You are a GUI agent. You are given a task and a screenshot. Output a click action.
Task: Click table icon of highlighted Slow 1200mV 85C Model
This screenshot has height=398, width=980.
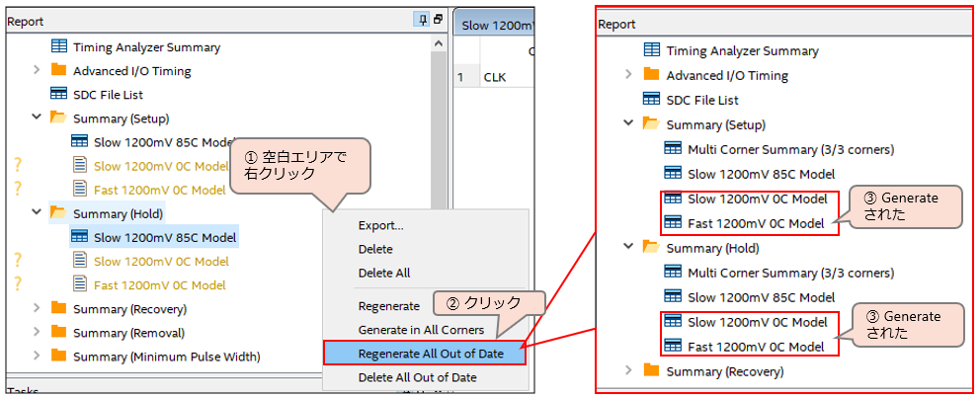click(80, 237)
